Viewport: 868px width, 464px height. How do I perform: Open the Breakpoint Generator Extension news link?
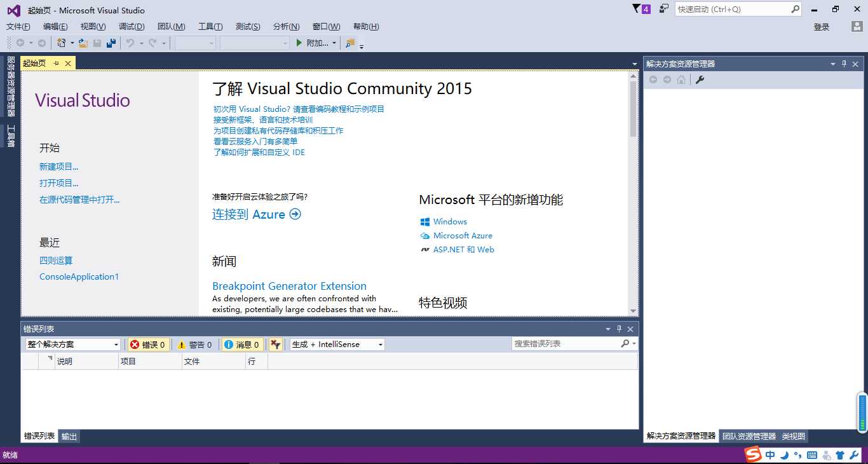click(x=289, y=286)
